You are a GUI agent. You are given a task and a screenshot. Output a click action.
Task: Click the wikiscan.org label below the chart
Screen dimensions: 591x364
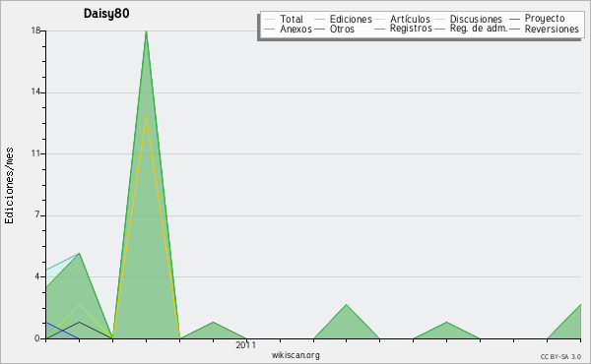tap(295, 355)
